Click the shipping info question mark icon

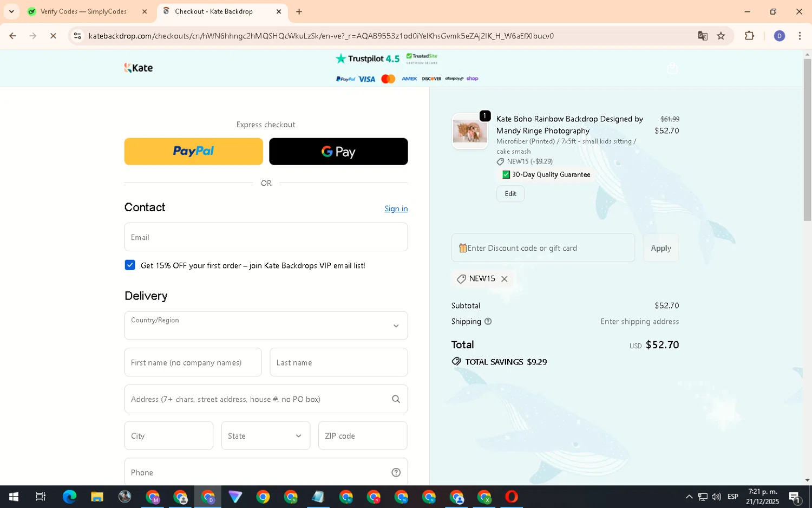tap(488, 321)
